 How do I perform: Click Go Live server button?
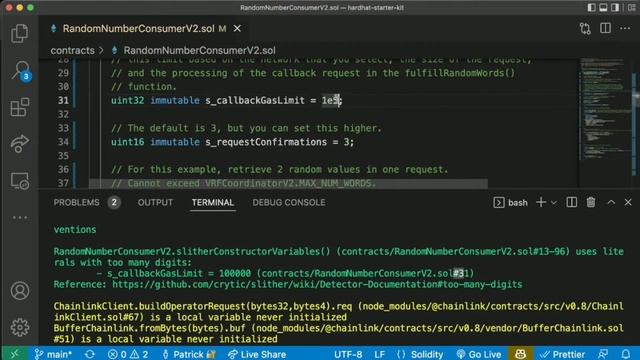479,354
